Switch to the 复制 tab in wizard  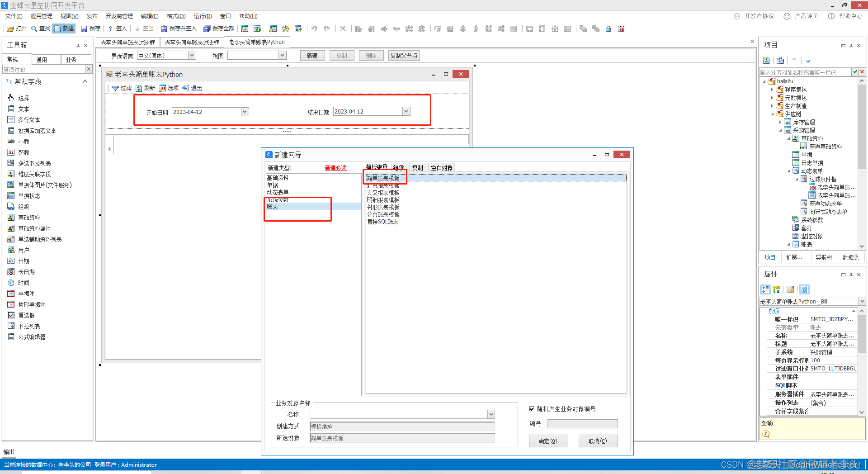point(417,168)
